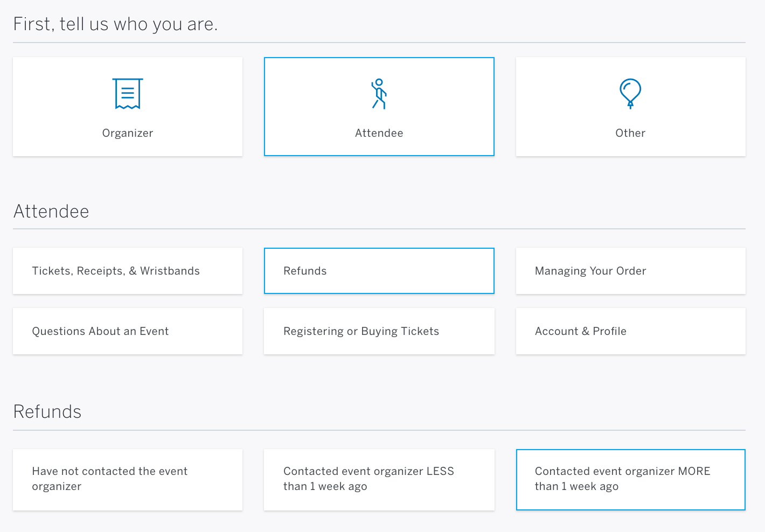Click the First, tell us who you are heading
765x532 pixels.
pos(116,24)
